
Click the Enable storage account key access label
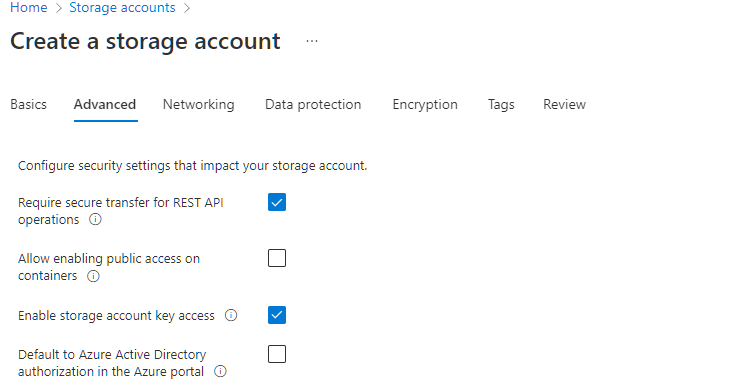(116, 316)
